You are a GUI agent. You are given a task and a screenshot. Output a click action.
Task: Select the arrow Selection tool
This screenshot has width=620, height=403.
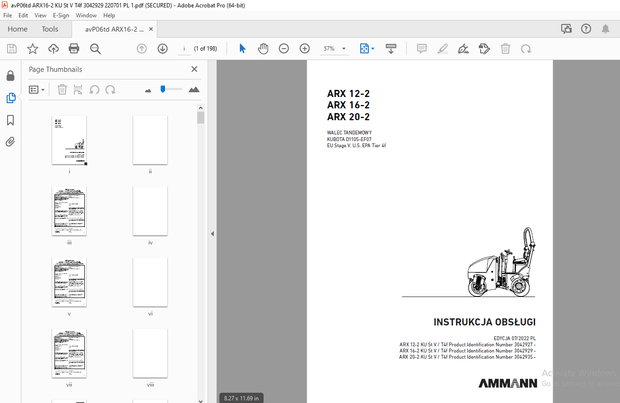click(x=242, y=49)
